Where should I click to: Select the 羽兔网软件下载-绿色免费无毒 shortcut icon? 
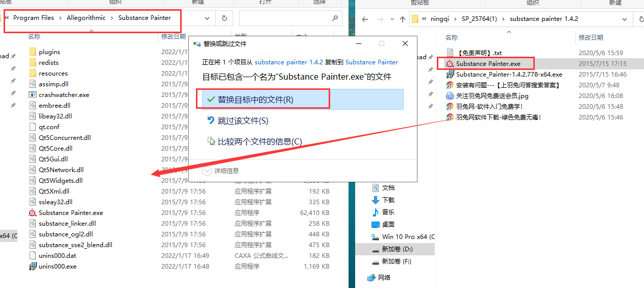[450, 117]
